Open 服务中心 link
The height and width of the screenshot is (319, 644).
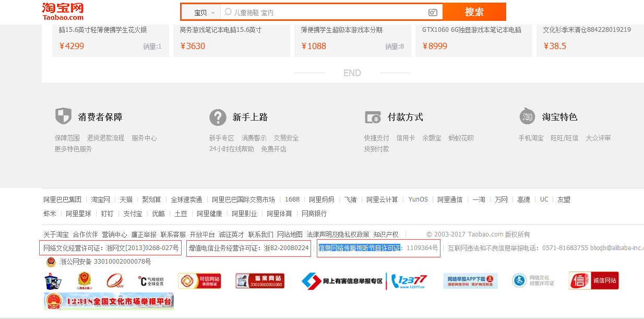pos(145,138)
